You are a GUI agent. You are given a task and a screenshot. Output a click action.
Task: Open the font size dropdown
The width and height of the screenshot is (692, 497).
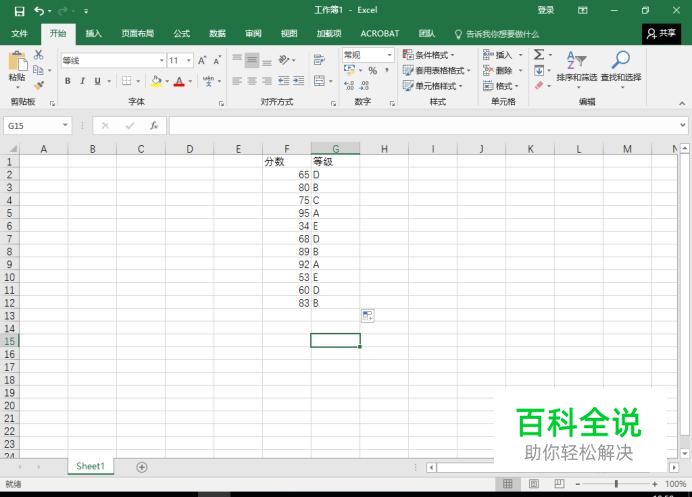pos(189,60)
